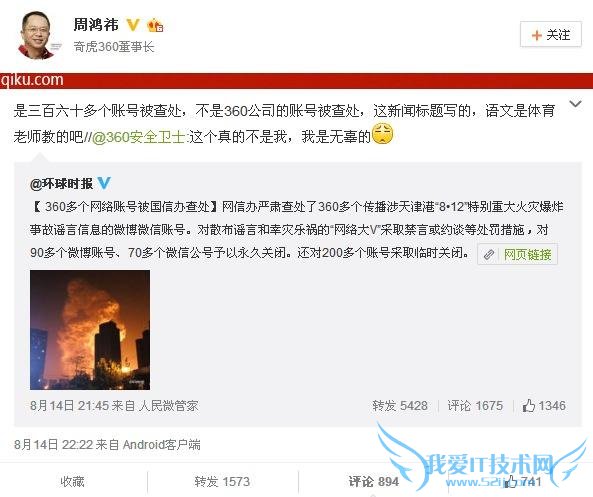The height and width of the screenshot is (497, 593).
Task: Click the blue V badge next to 环球时报
Action: [x=104, y=183]
